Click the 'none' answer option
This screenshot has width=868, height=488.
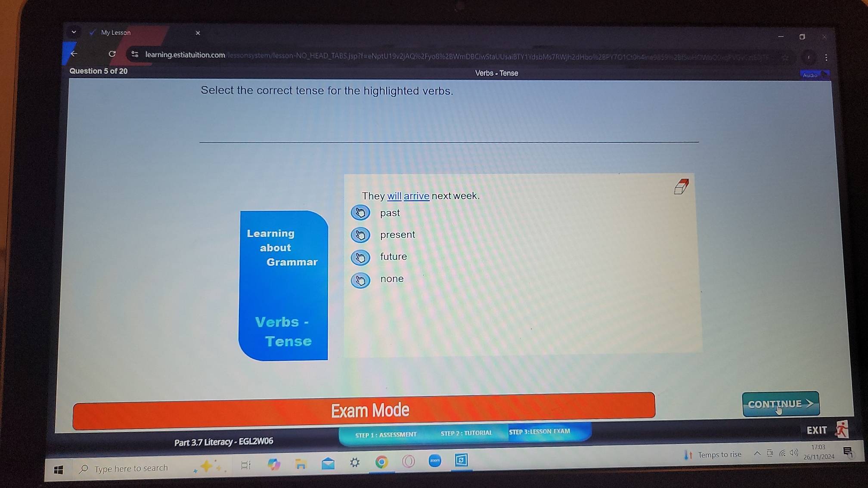tap(360, 279)
